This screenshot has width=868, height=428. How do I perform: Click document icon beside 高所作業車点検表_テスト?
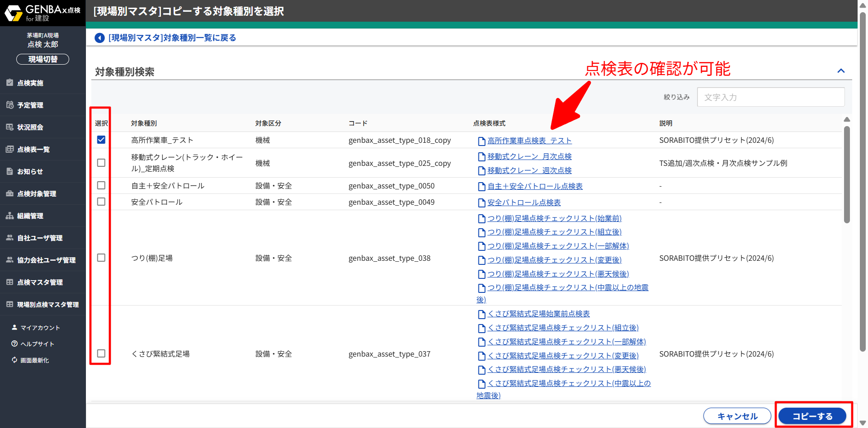pyautogui.click(x=481, y=141)
